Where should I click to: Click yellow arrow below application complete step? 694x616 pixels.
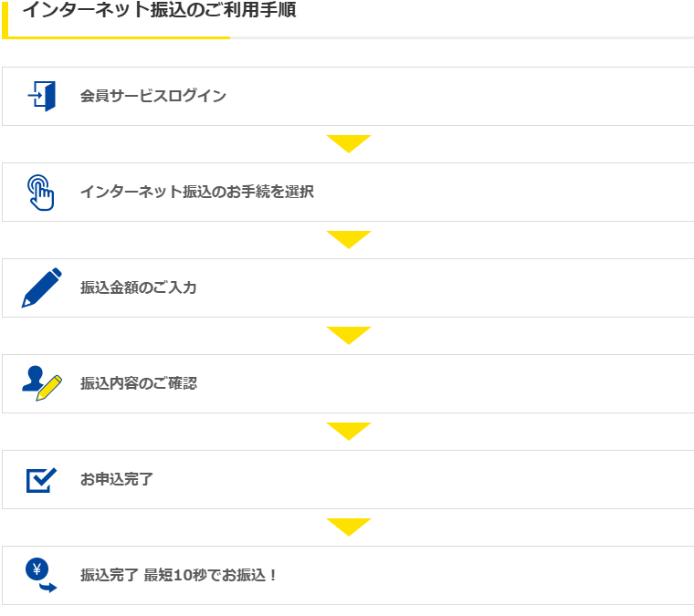coord(349,527)
